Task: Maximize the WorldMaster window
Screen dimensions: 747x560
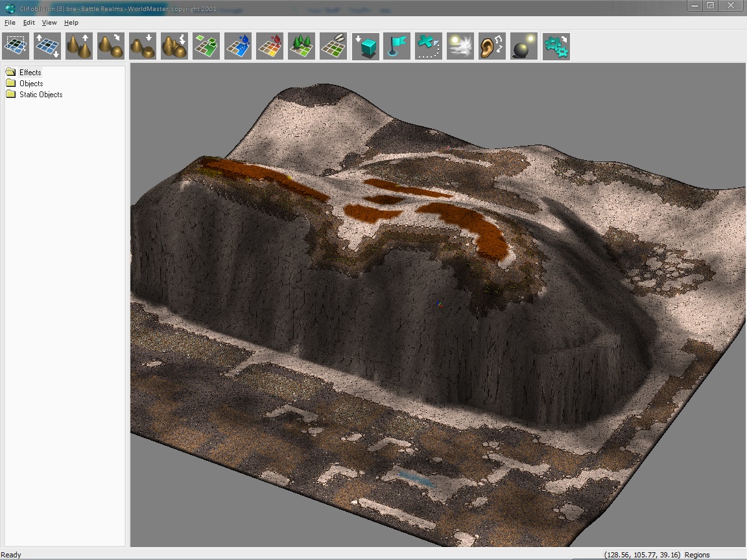Action: 710,6
